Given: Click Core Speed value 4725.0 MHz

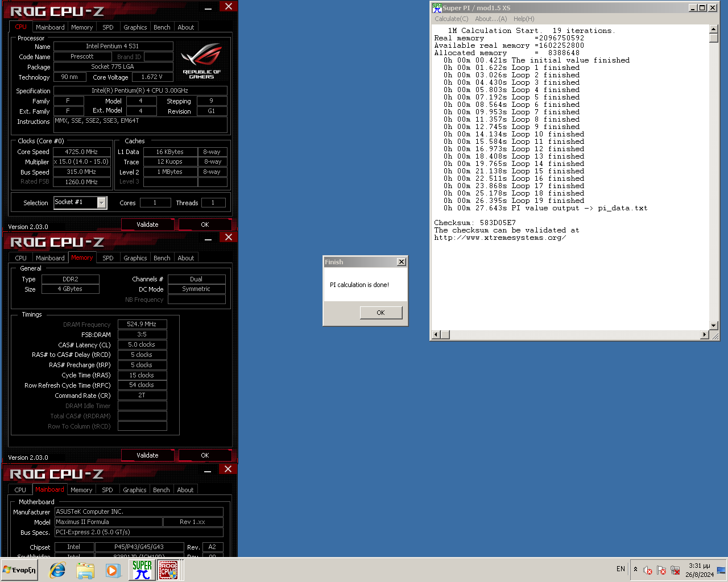Looking at the screenshot, I should click(81, 152).
